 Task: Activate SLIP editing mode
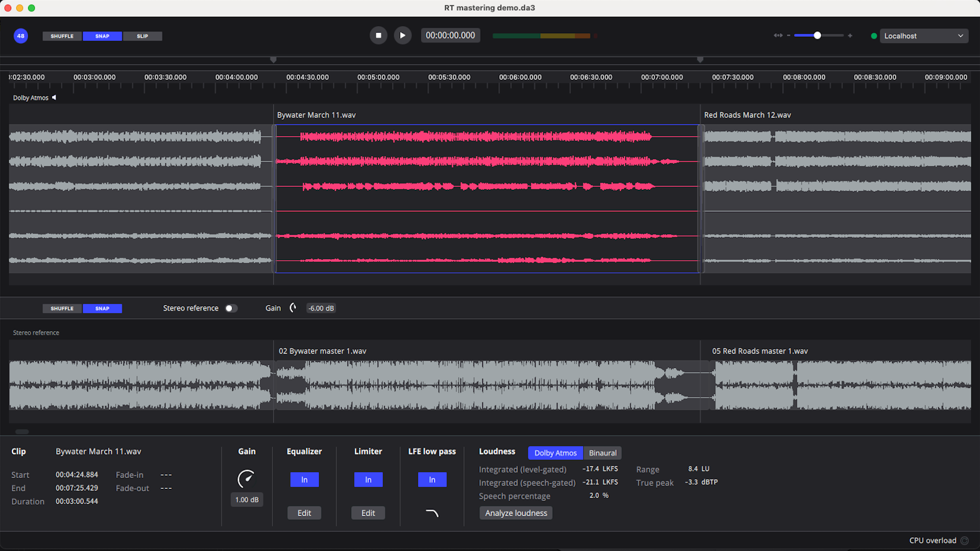tap(142, 36)
